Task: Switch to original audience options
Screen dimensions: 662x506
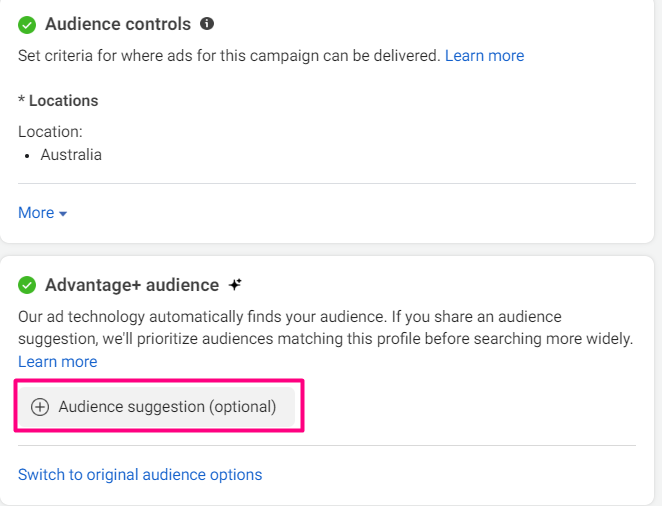Action: 140,475
